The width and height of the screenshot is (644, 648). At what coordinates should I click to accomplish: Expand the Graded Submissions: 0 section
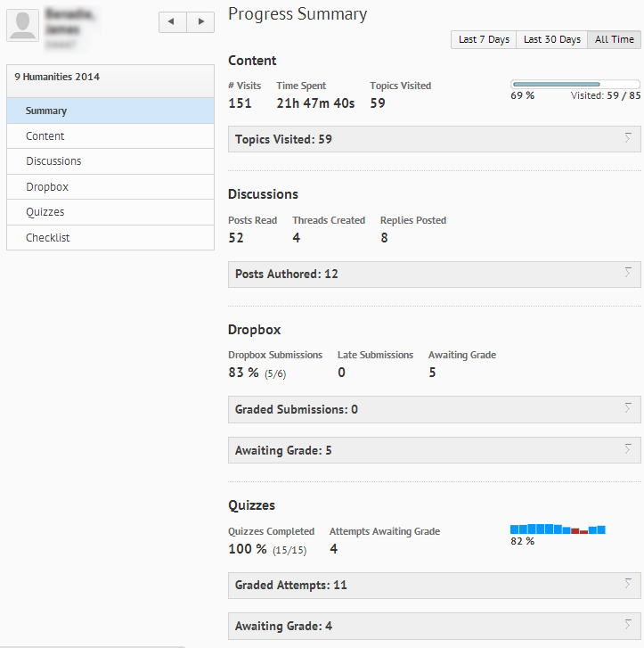(x=434, y=410)
